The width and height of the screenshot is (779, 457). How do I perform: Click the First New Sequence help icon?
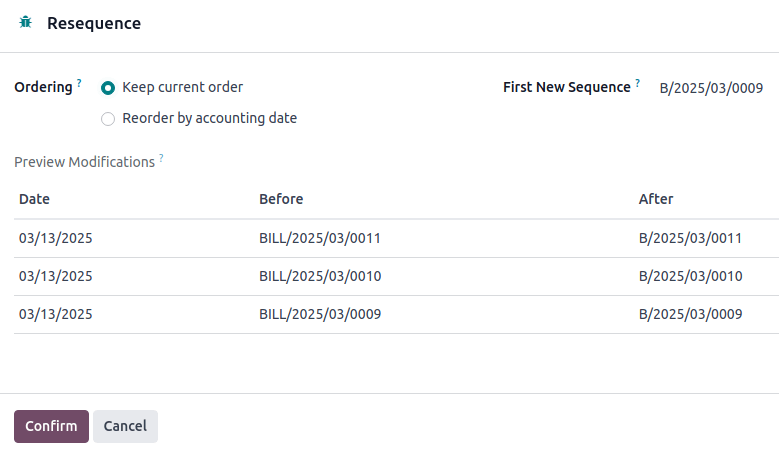637,82
